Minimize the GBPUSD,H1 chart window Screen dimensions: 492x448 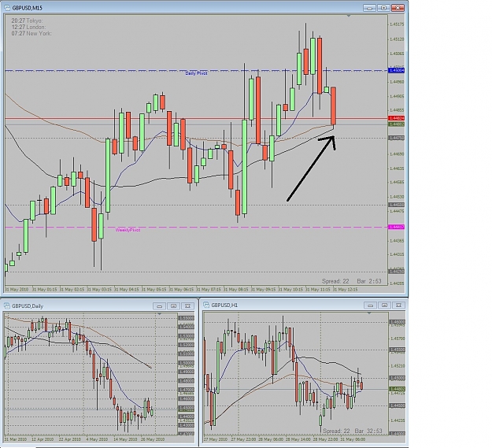(x=370, y=305)
